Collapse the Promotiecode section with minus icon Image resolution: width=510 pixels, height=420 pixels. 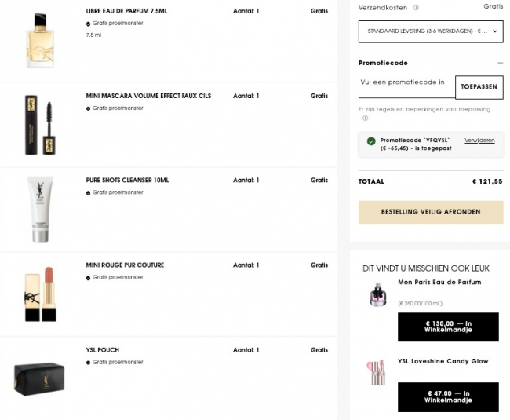(x=500, y=63)
